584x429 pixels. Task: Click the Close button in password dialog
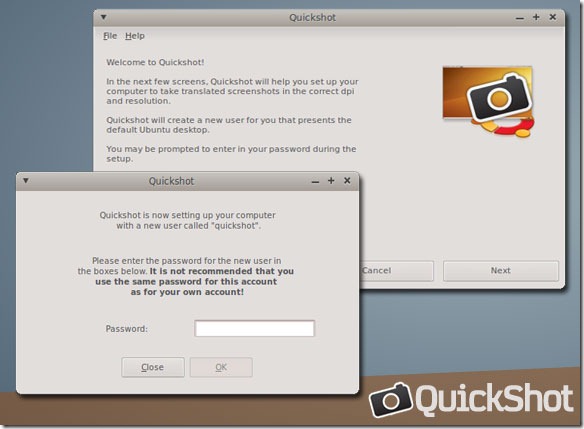153,367
